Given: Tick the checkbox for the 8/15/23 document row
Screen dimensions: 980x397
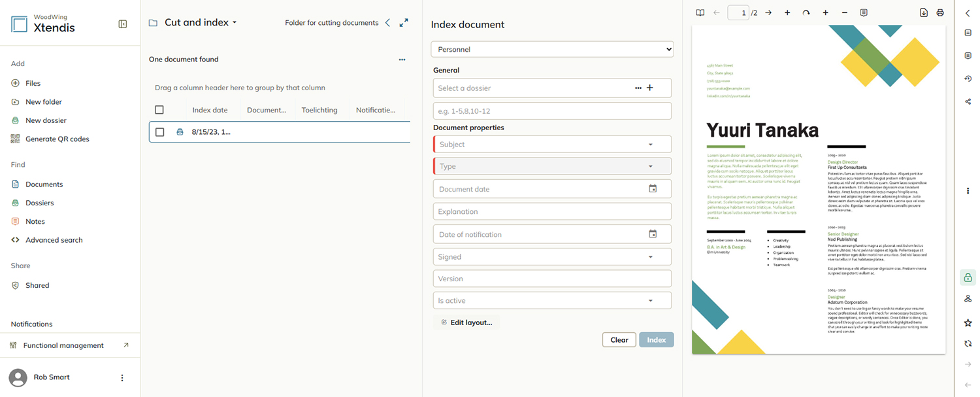Looking at the screenshot, I should point(159,132).
